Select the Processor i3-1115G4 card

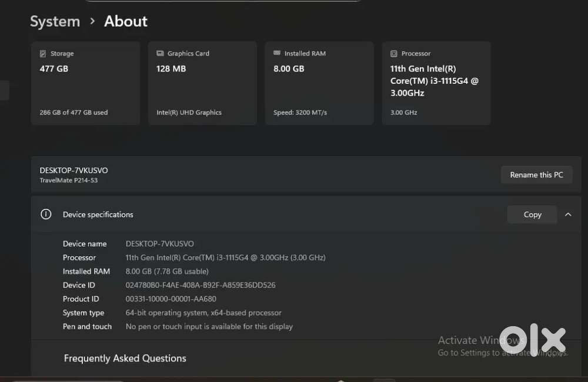tap(436, 83)
